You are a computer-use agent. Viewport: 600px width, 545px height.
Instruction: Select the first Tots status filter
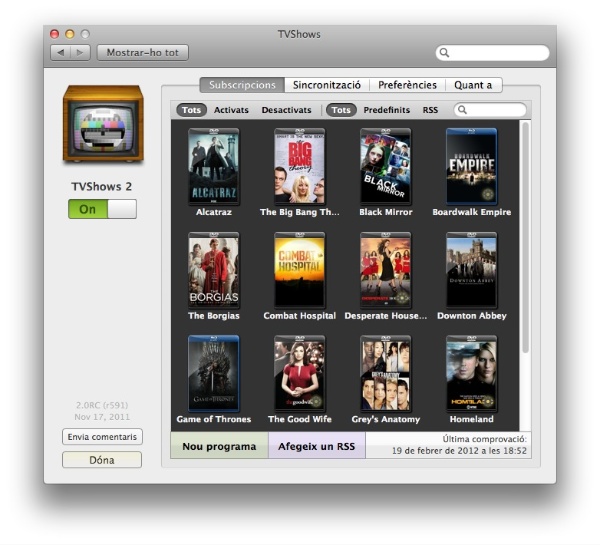(191, 110)
